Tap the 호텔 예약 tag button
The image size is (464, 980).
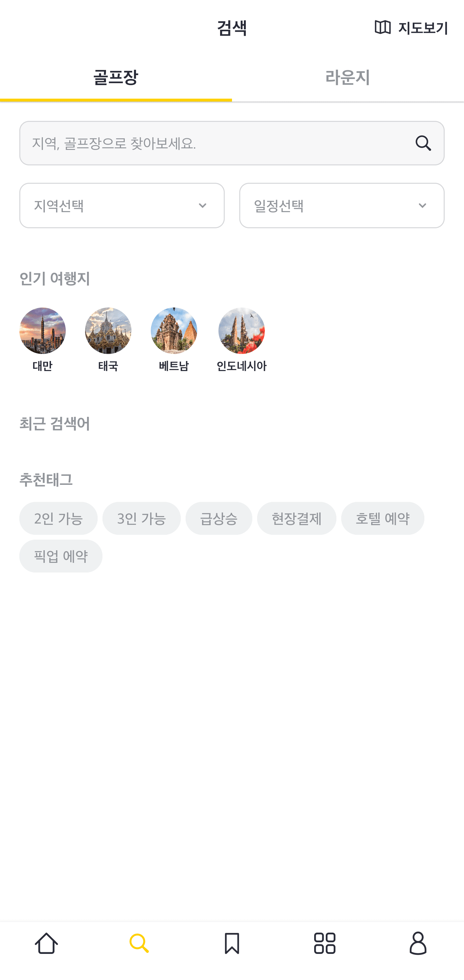click(382, 518)
